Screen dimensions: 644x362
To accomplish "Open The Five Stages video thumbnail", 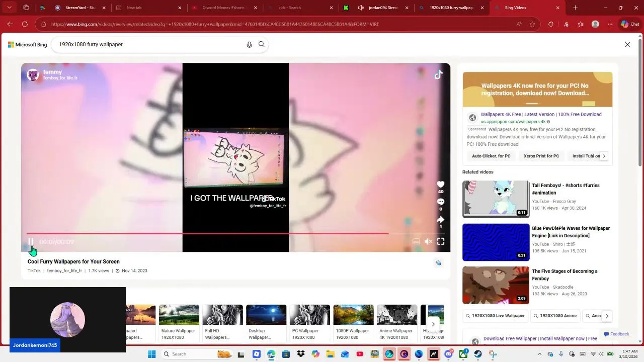I will click(496, 285).
